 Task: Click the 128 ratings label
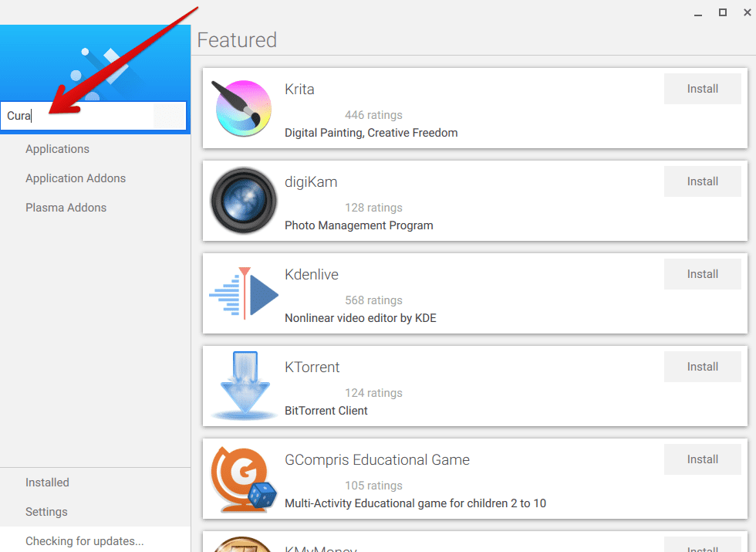pyautogui.click(x=373, y=208)
